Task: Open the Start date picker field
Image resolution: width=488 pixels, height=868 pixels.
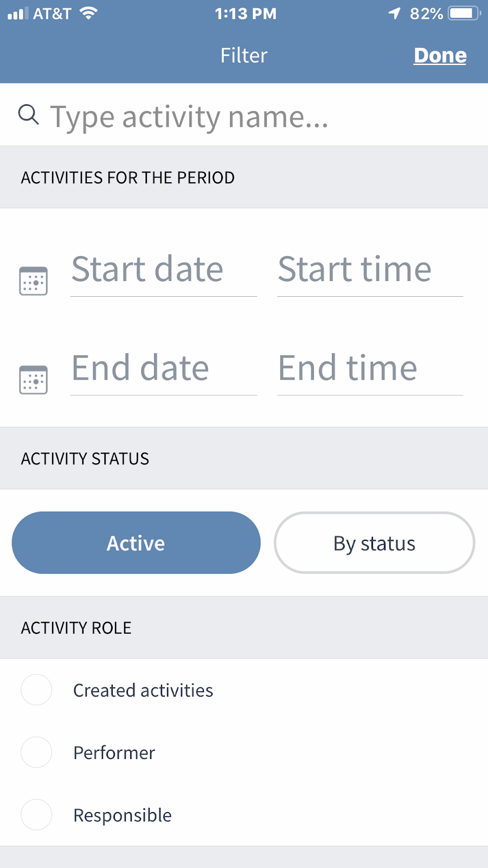Action: (x=163, y=270)
